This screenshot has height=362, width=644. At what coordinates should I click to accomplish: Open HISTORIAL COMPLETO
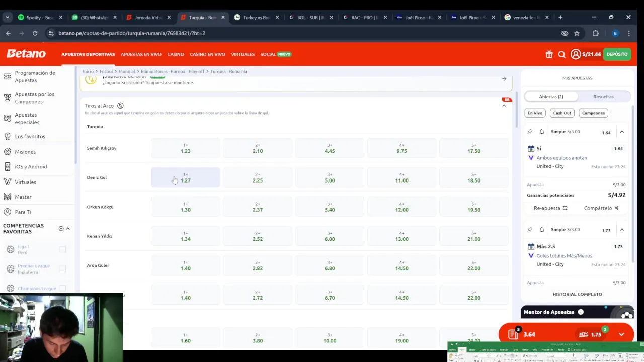pyautogui.click(x=577, y=294)
